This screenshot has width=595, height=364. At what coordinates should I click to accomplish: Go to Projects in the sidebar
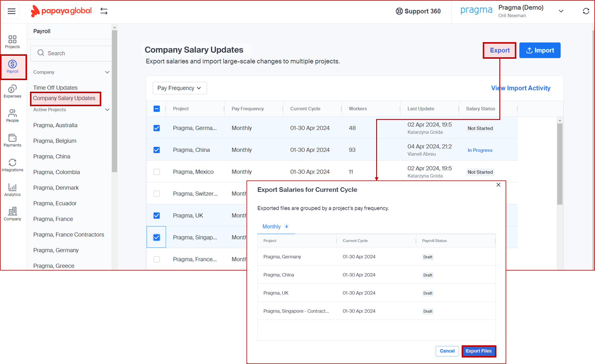(12, 42)
